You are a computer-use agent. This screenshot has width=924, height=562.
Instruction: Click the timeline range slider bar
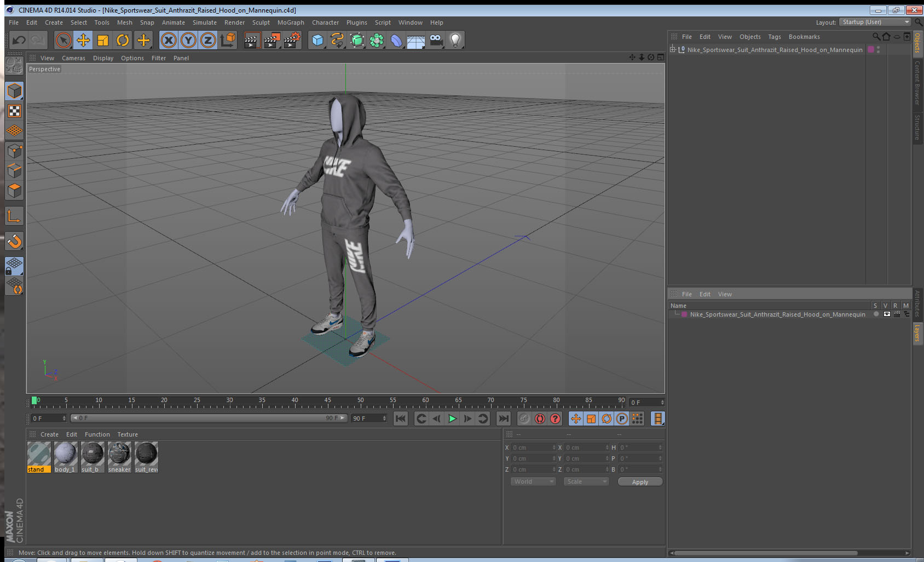click(x=209, y=418)
